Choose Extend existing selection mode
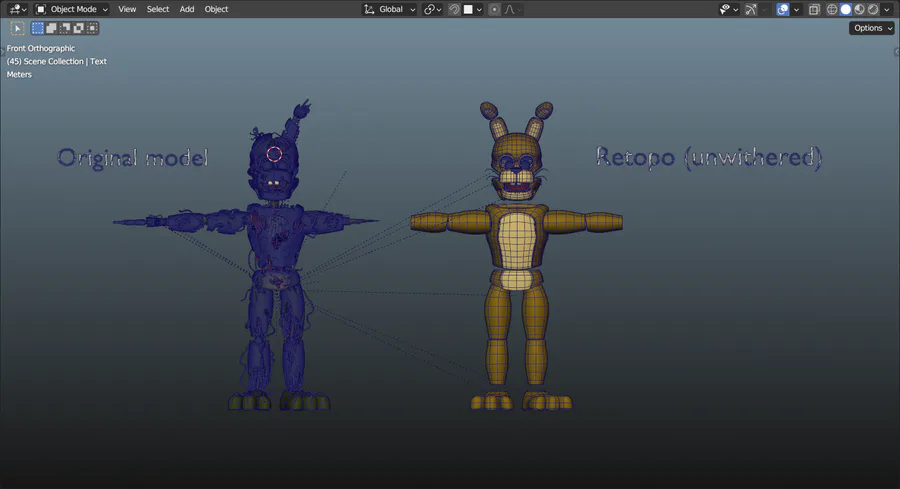 pyautogui.click(x=51, y=28)
